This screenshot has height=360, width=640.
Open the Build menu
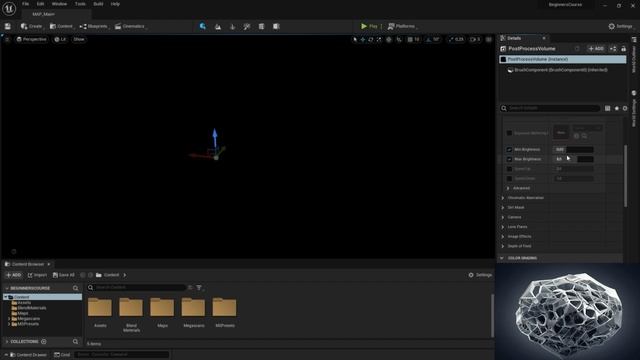click(x=98, y=4)
